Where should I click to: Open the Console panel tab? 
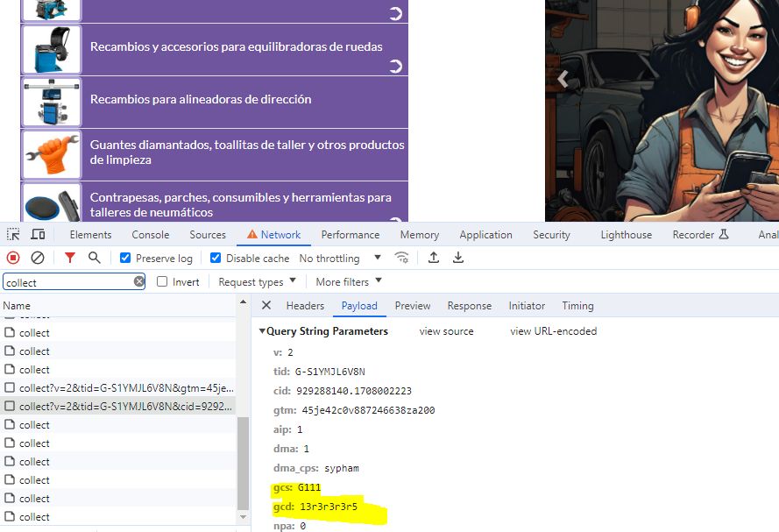(x=151, y=235)
